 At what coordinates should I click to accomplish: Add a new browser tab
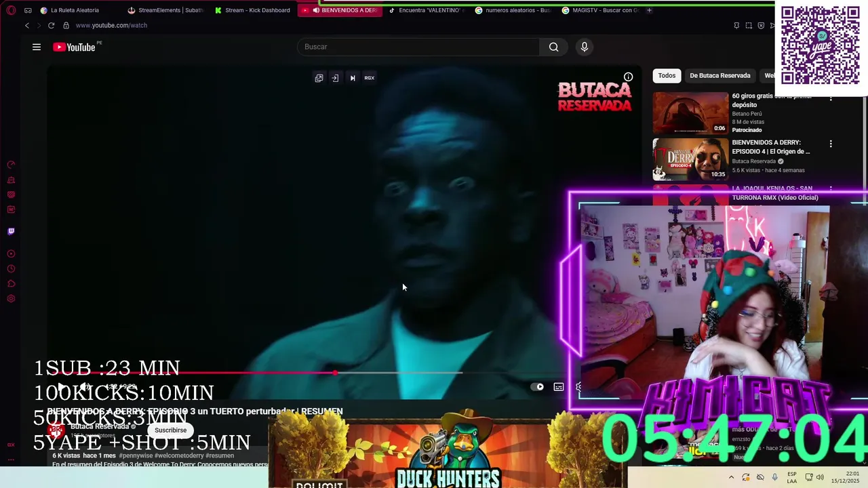pyautogui.click(x=649, y=10)
